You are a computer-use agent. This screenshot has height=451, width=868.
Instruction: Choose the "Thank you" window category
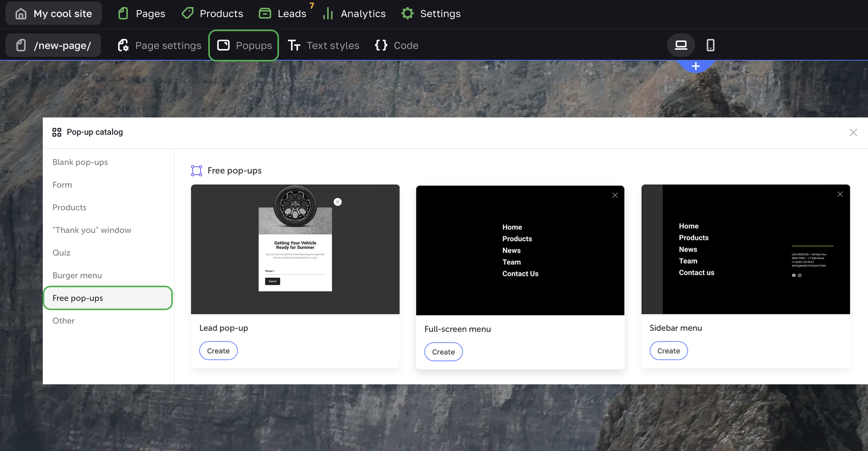click(x=92, y=230)
